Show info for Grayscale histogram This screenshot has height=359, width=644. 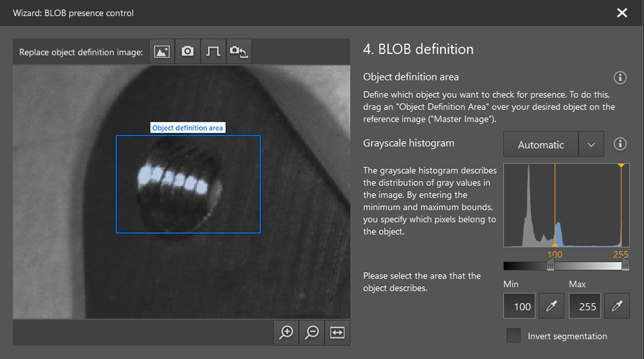(620, 143)
